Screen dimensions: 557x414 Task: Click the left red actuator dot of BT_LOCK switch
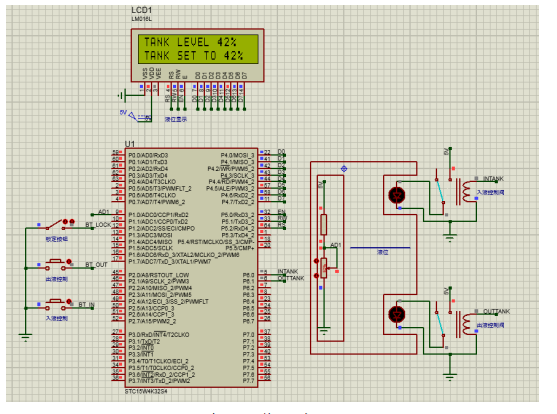pyautogui.click(x=65, y=222)
